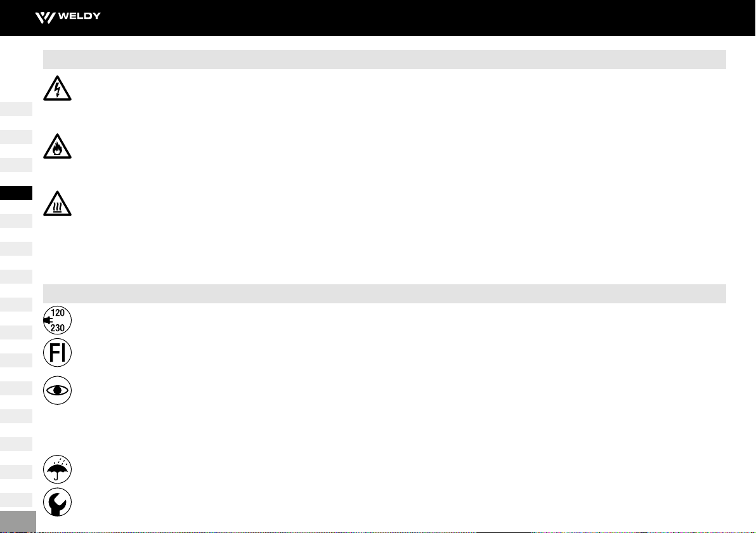Select the sidebar tab directly above the black tab
The height and width of the screenshot is (533, 756).
click(16, 165)
